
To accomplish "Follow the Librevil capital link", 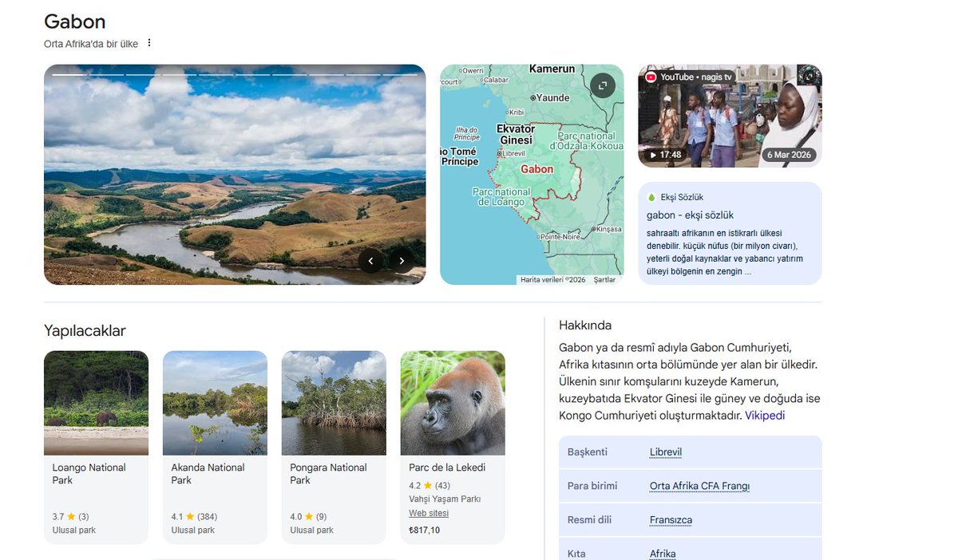I will coord(666,452).
